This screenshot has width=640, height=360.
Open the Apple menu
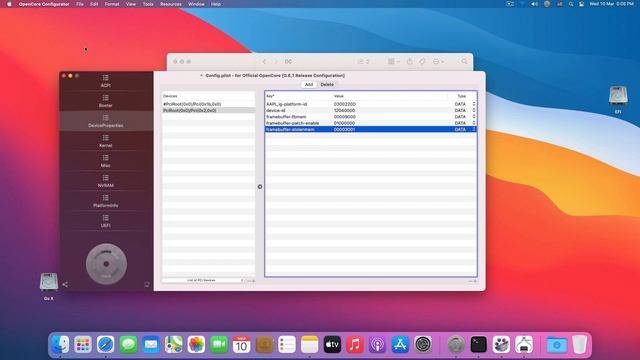point(9,4)
